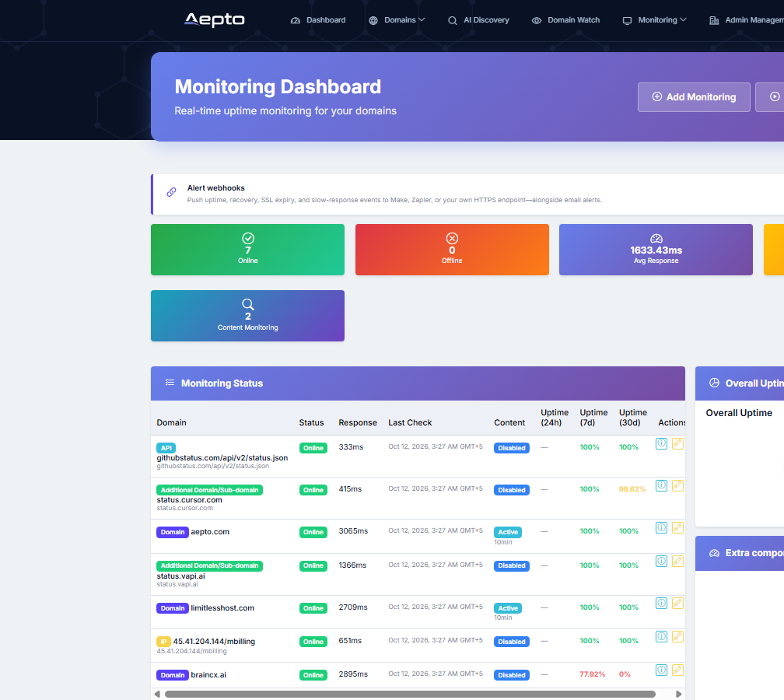The width and height of the screenshot is (784, 700).
Task: Click the 77.92% uptime value
Action: [592, 674]
